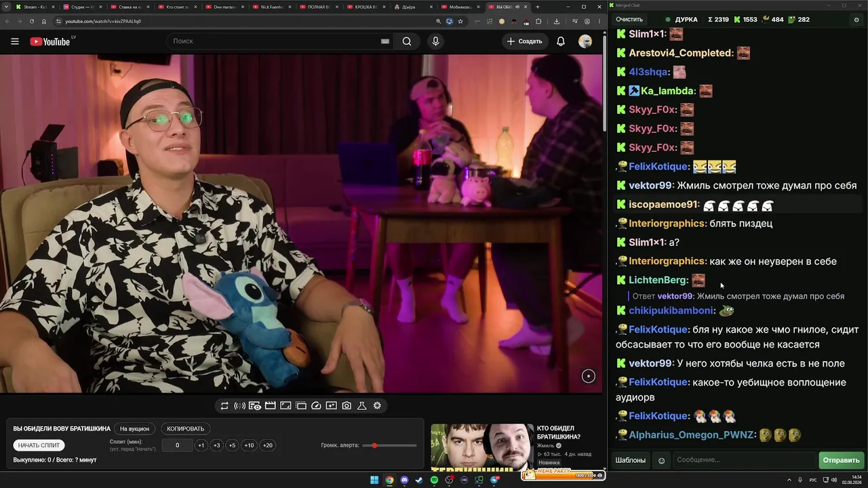The image size is (868, 488).
Task: Open emoji picker in the chat input
Action: (662, 461)
